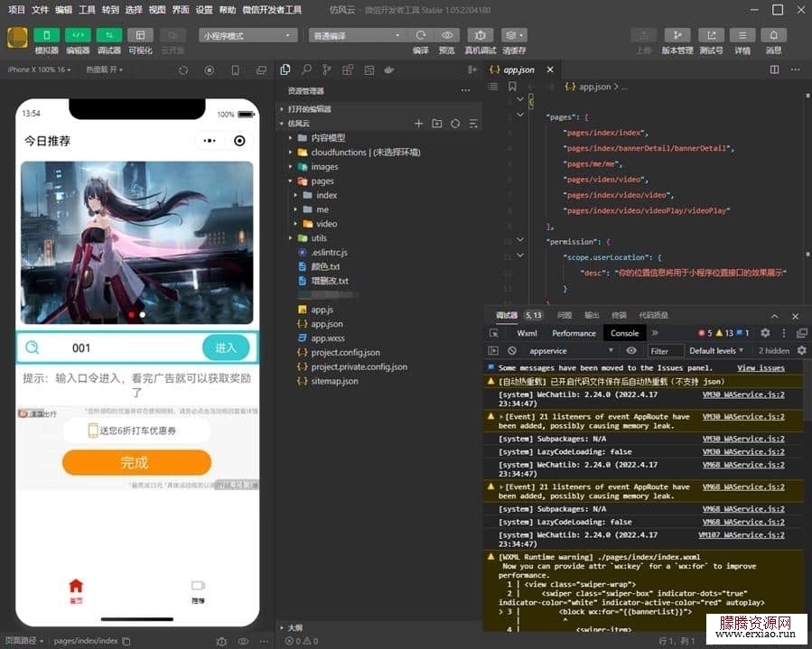
Task: Open 版本管理 version control
Action: coord(677,35)
